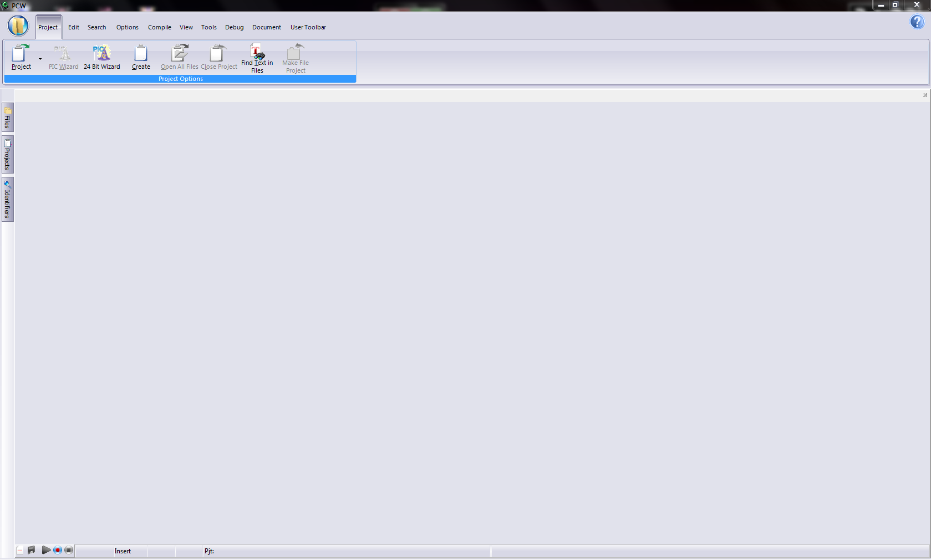Viewport: 931px width, 560px height.
Task: Open the round application menu button
Action: [x=18, y=26]
